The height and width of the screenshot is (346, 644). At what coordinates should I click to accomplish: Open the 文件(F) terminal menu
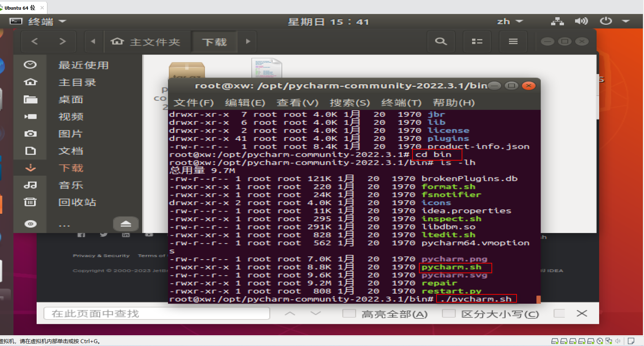[193, 103]
